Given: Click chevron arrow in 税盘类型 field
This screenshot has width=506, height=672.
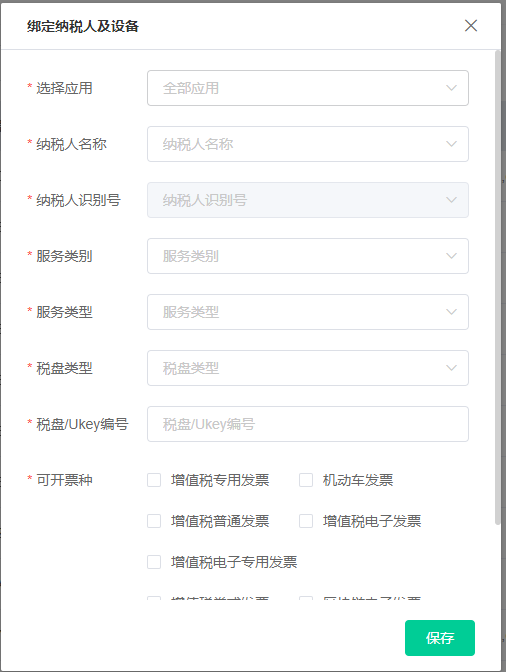Looking at the screenshot, I should point(451,368).
